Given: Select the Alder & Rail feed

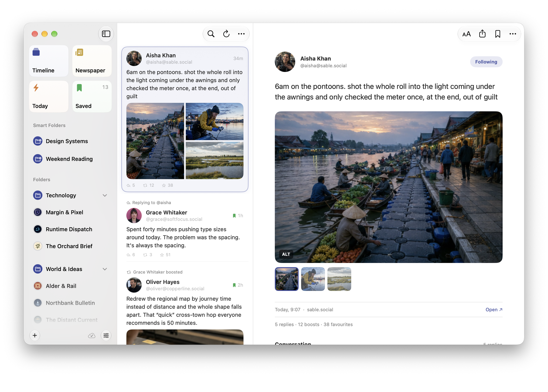Looking at the screenshot, I should click(x=70, y=286).
